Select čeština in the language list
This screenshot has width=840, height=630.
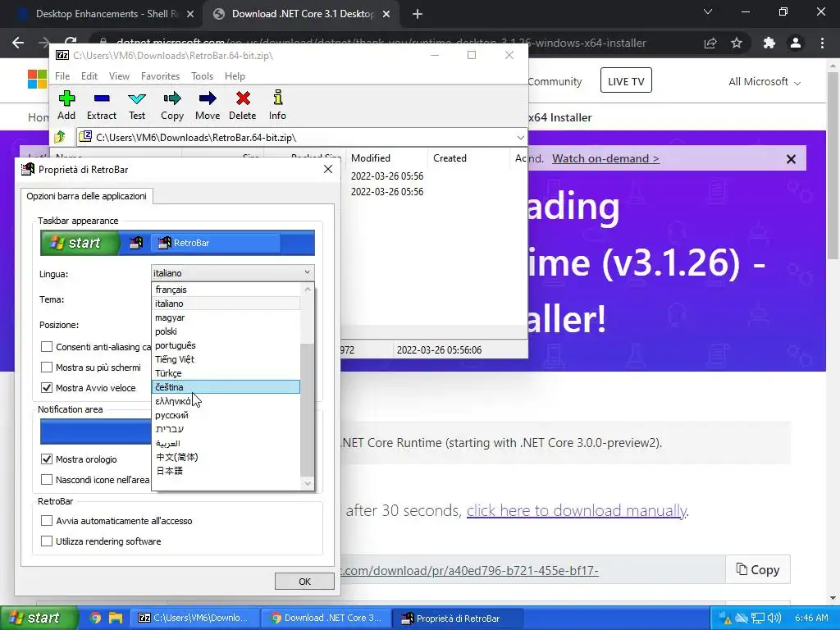coord(226,387)
